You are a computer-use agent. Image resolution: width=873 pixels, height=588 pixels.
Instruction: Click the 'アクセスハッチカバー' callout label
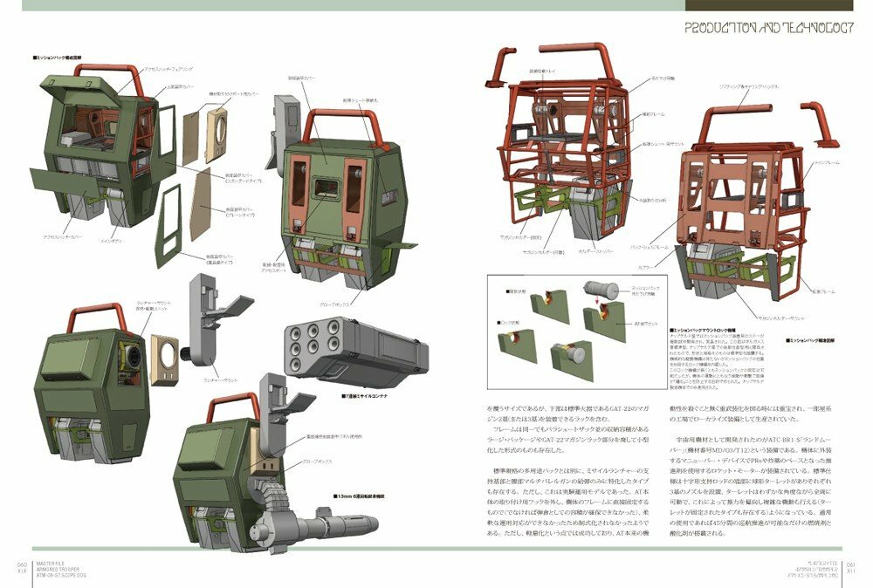(62, 236)
